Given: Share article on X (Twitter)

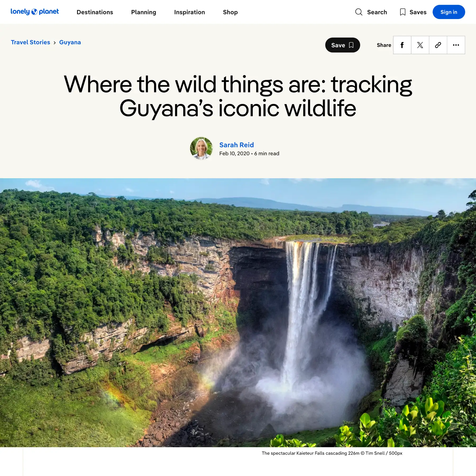Looking at the screenshot, I should (420, 45).
